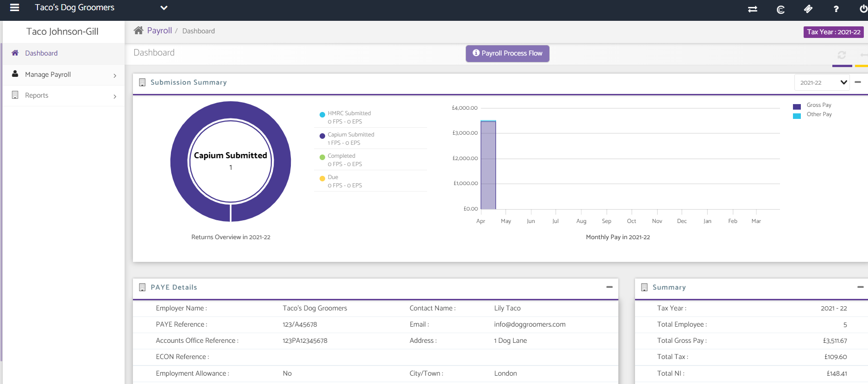
Task: Click the Tax Year 2021-22 badge
Action: click(834, 32)
